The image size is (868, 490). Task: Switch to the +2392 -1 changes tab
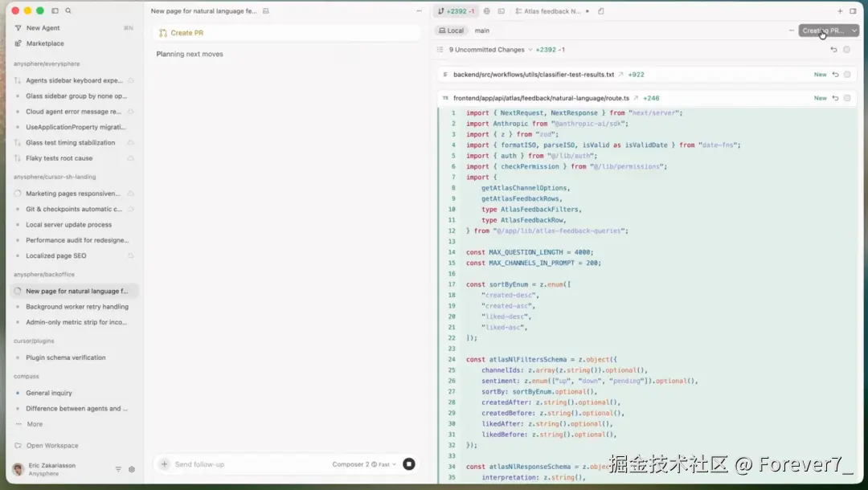pos(457,11)
